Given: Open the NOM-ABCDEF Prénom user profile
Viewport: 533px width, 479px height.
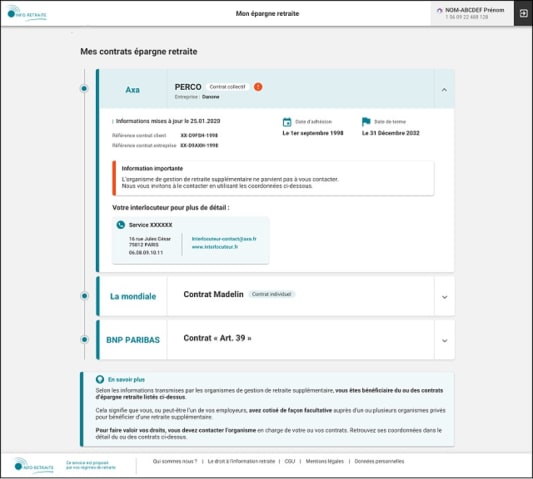Looking at the screenshot, I should coord(472,13).
